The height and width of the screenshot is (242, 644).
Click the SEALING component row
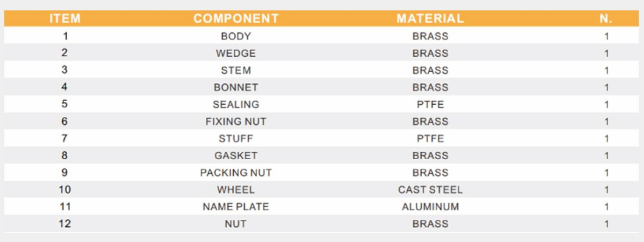point(322,104)
